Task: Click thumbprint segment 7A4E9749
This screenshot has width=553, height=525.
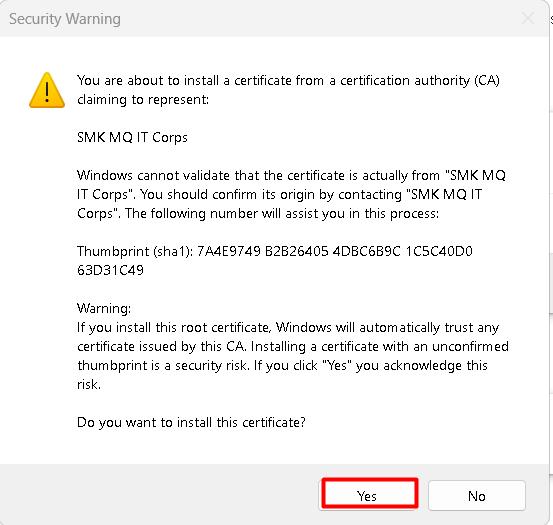Action: pyautogui.click(x=229, y=251)
